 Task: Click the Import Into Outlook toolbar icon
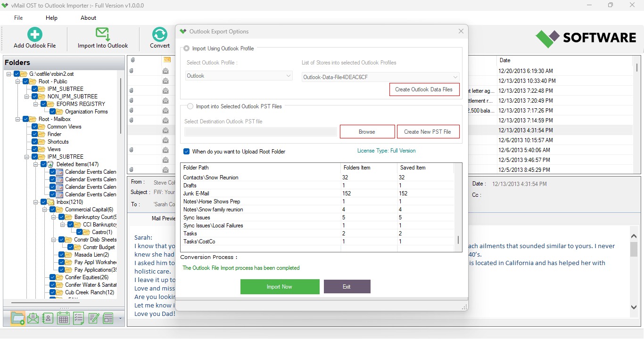click(x=103, y=34)
